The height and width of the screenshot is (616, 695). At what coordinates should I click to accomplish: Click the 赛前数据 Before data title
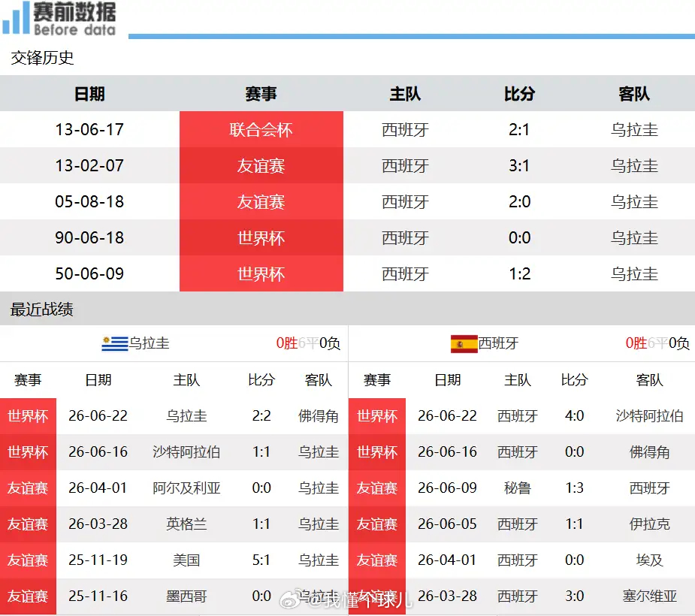pyautogui.click(x=74, y=19)
